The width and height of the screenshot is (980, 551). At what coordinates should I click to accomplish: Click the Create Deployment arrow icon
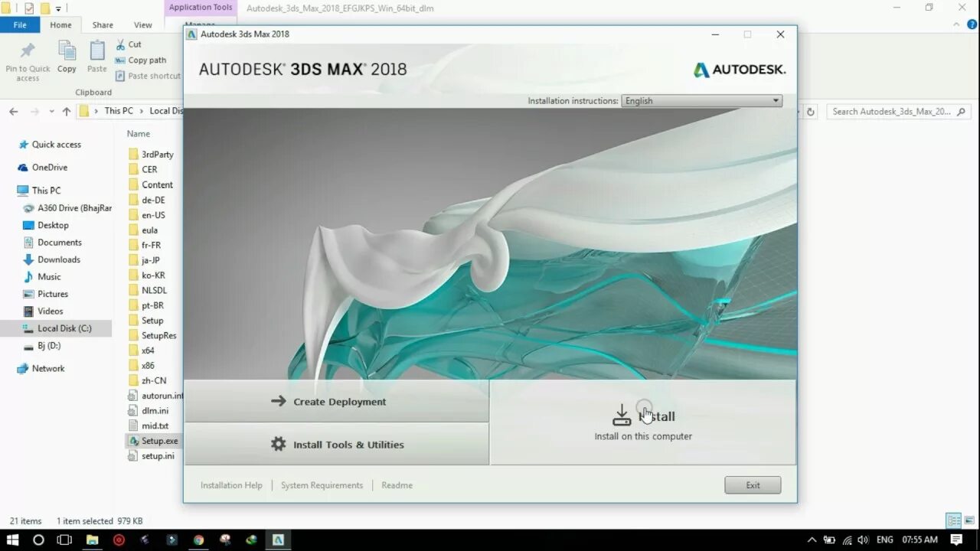pyautogui.click(x=278, y=401)
